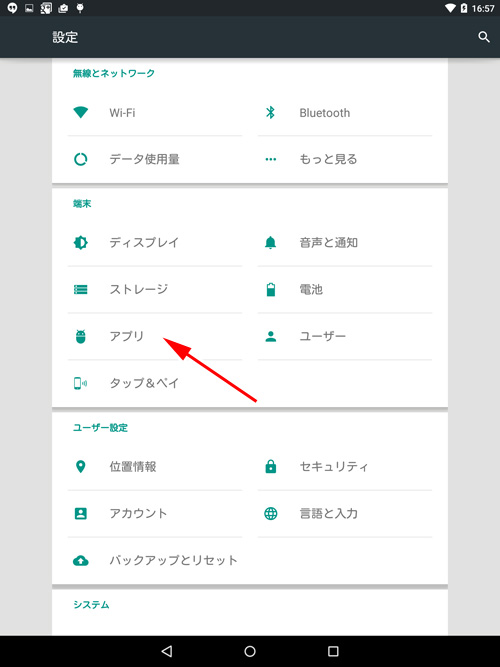Tap the globe icon for 言語と入力
This screenshot has height=667, width=500.
(271, 513)
